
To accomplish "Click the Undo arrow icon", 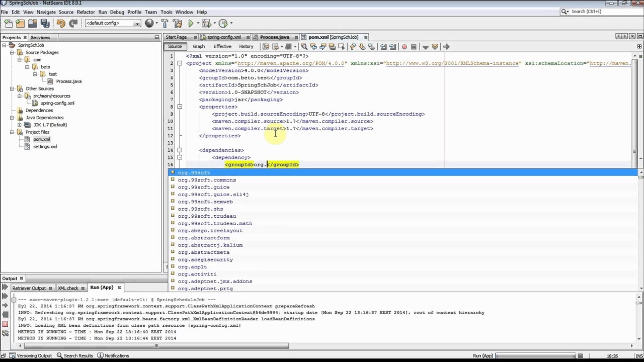I will [61, 23].
